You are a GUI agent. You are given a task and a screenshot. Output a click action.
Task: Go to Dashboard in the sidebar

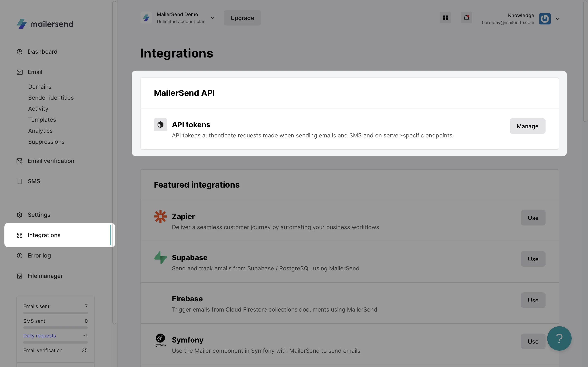pos(42,52)
